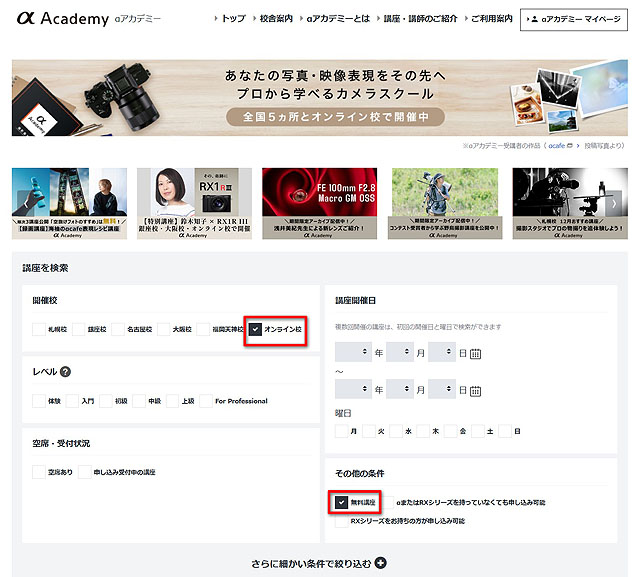Viewport: 640px width, 577px height.
Task: Click the αアカデミー マイページ button
Action: 574,19
